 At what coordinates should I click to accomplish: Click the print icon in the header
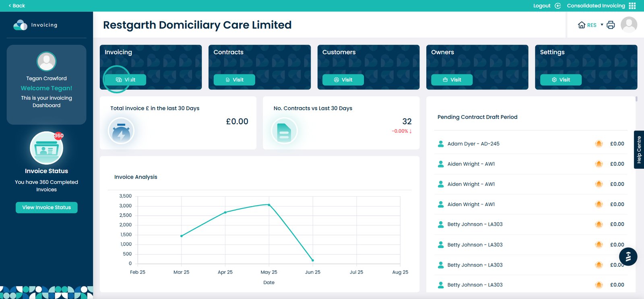[x=611, y=25]
